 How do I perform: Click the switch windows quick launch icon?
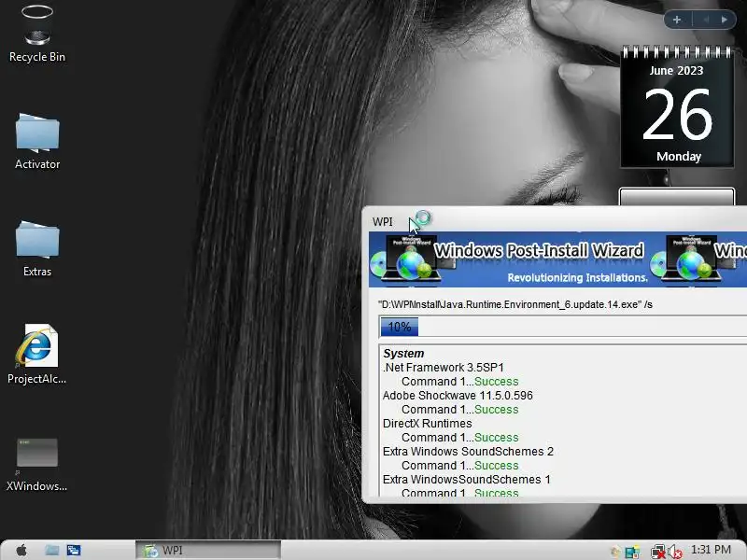[74, 551]
